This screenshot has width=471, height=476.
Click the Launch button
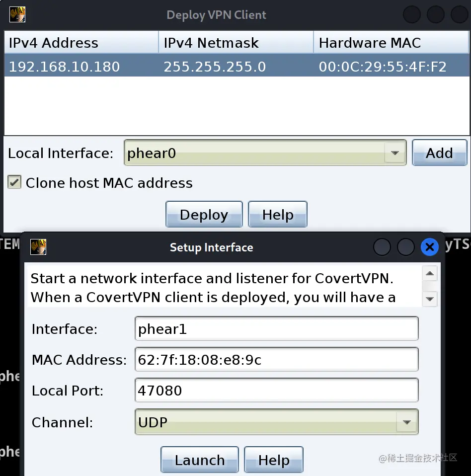coord(200,460)
